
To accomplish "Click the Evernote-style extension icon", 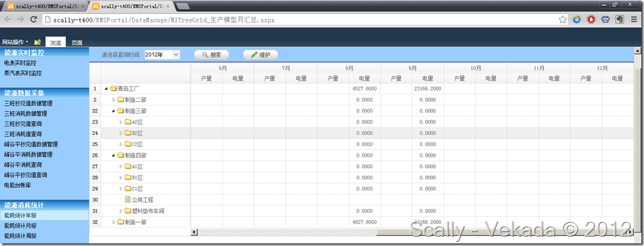I will click(x=620, y=19).
